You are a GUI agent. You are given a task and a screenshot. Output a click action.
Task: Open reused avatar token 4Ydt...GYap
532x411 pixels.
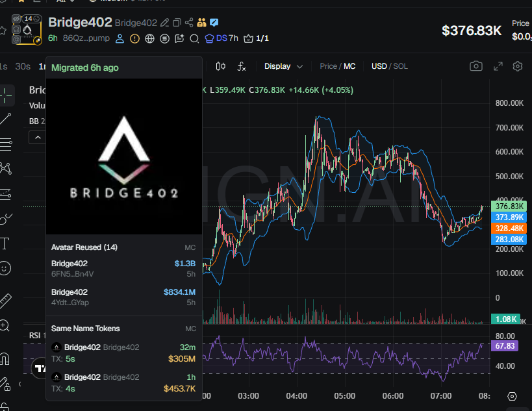[123, 297]
